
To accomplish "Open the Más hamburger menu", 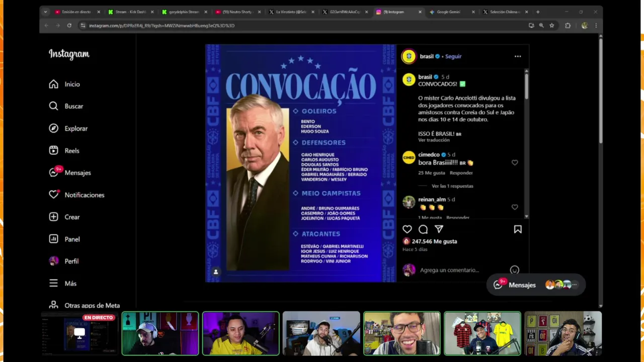I will tap(54, 283).
